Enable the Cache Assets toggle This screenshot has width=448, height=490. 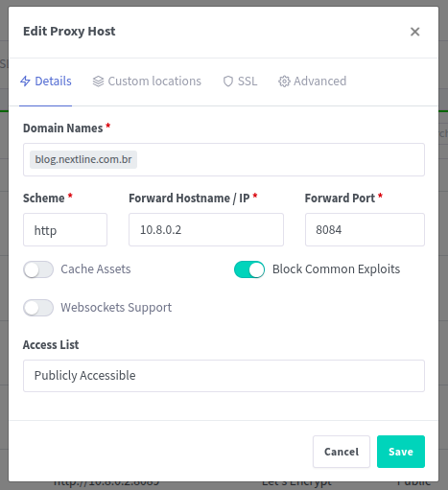(38, 269)
